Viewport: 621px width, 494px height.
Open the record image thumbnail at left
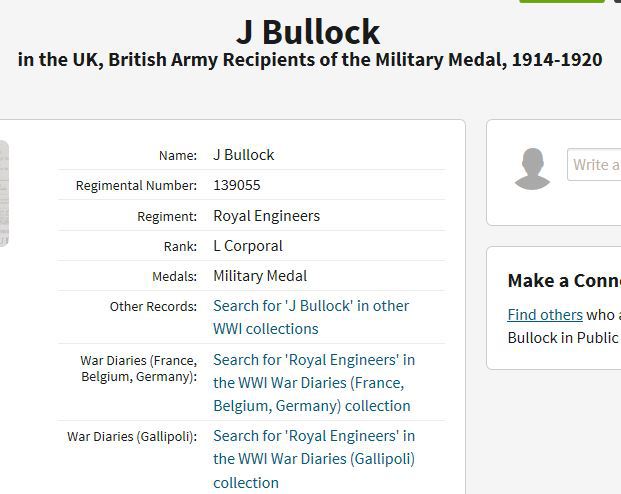(4, 193)
